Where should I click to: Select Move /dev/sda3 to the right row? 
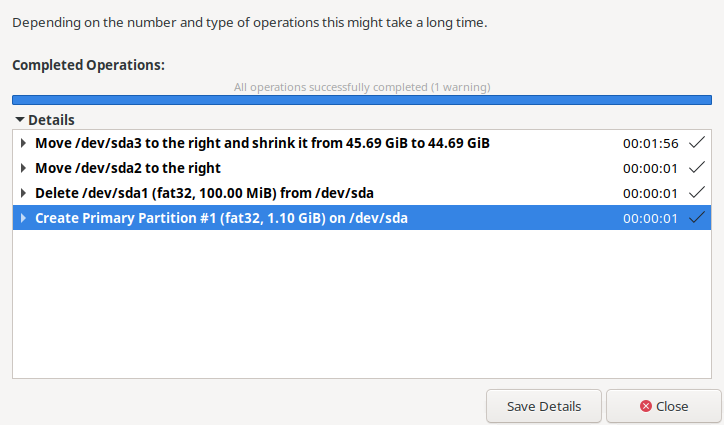pyautogui.click(x=262, y=143)
